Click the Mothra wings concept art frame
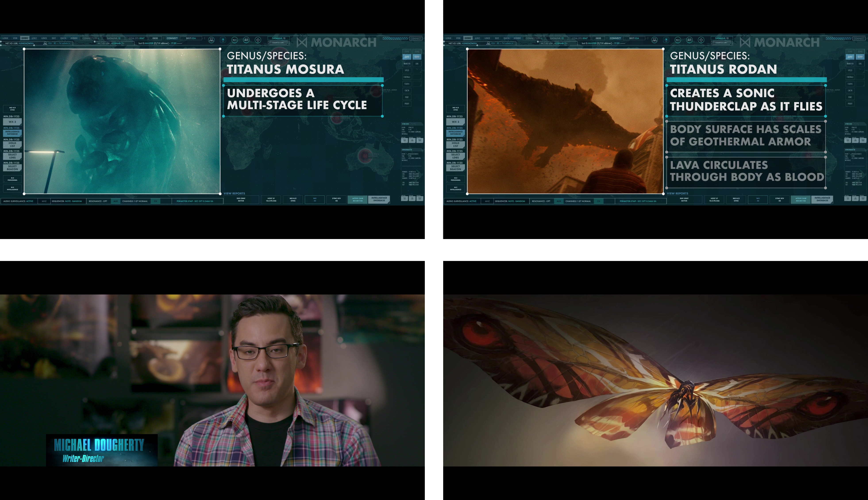The image size is (868, 500). pyautogui.click(x=655, y=380)
